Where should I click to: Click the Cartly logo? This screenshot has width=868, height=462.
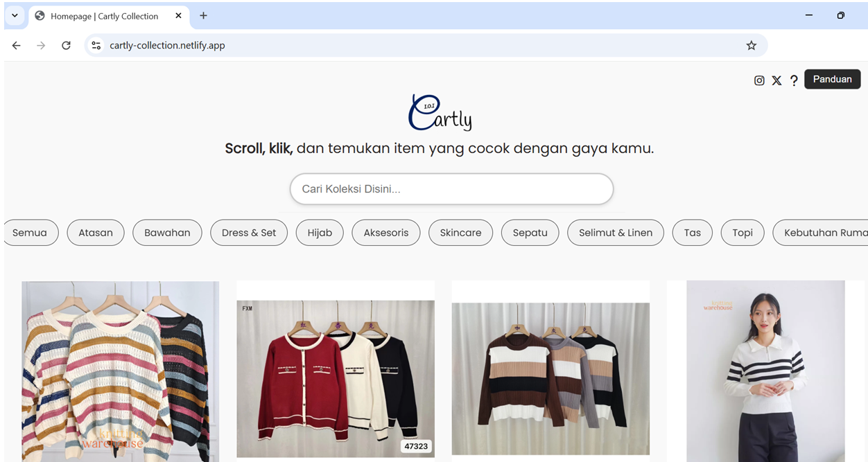point(440,112)
